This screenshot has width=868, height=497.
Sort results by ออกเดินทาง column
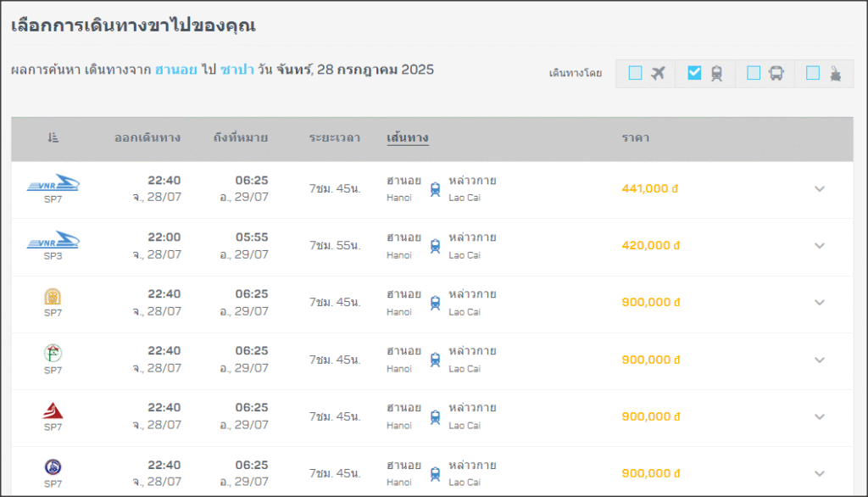pos(147,137)
